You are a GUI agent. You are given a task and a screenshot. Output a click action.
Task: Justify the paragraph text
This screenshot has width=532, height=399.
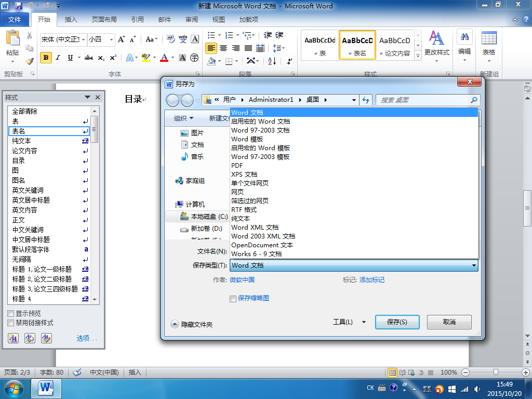(x=248, y=48)
